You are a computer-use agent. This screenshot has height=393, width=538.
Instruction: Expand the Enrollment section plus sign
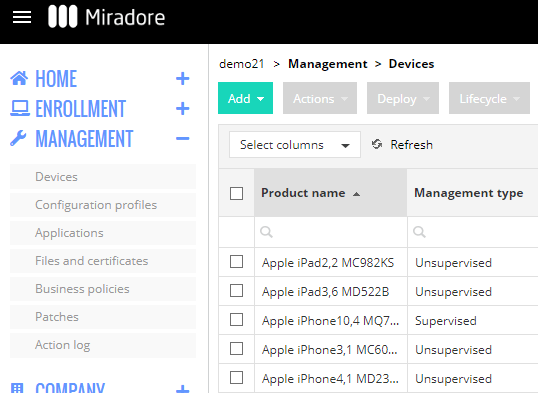pos(183,108)
